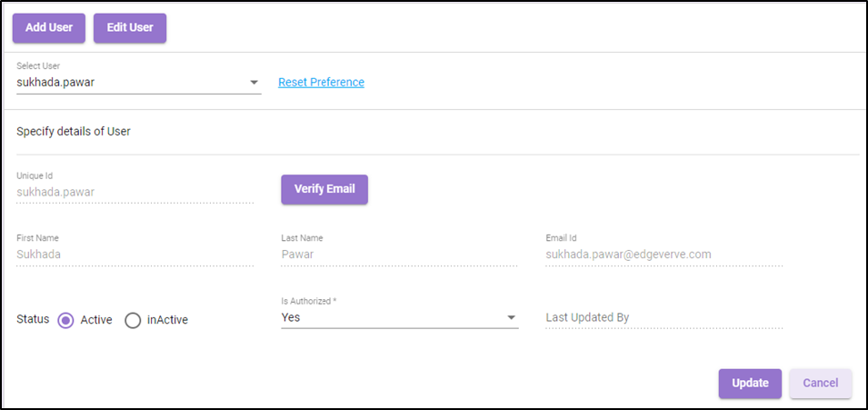
Task: Click the Update button
Action: (750, 384)
